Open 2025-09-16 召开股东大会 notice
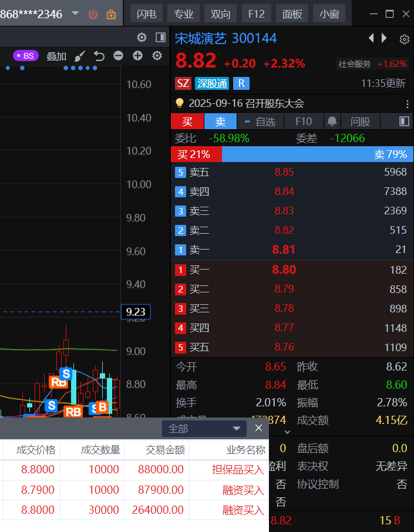Viewport: 414px width, 532px height. pos(247,103)
